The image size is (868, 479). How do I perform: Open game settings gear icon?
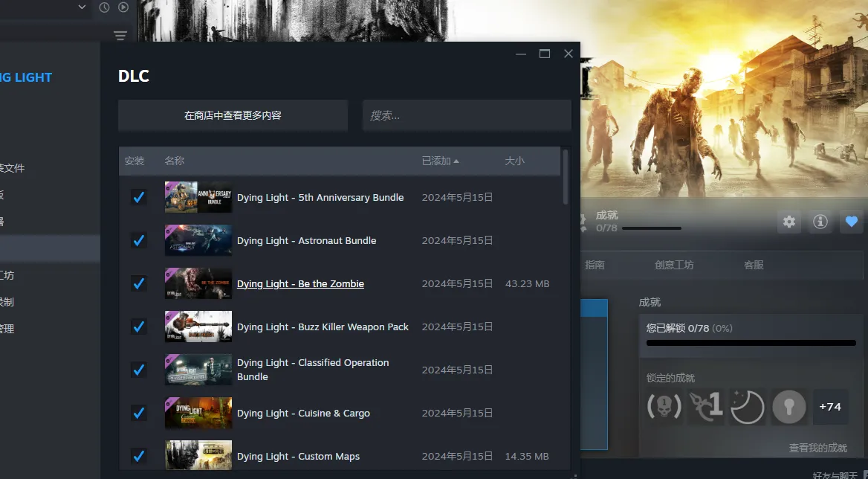[789, 222]
